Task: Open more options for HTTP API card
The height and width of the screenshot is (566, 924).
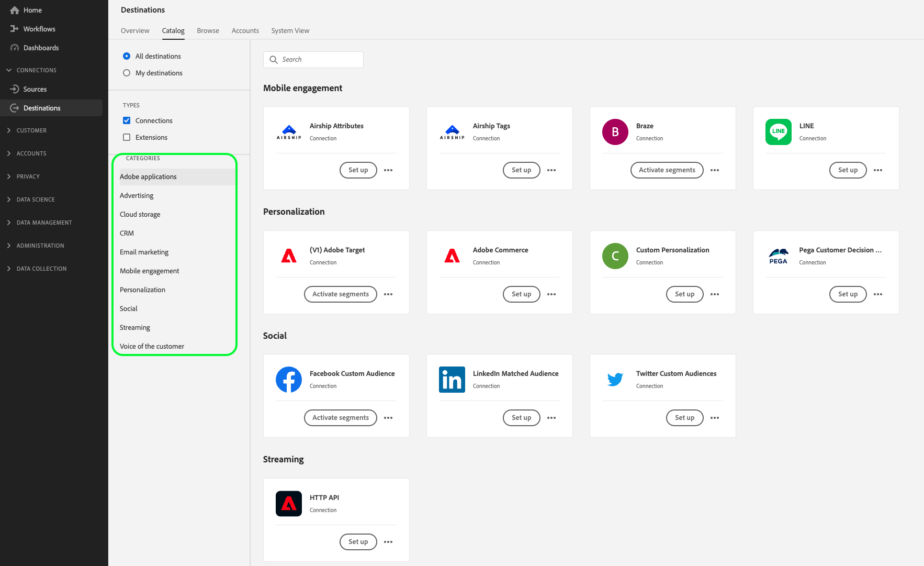Action: pos(388,542)
